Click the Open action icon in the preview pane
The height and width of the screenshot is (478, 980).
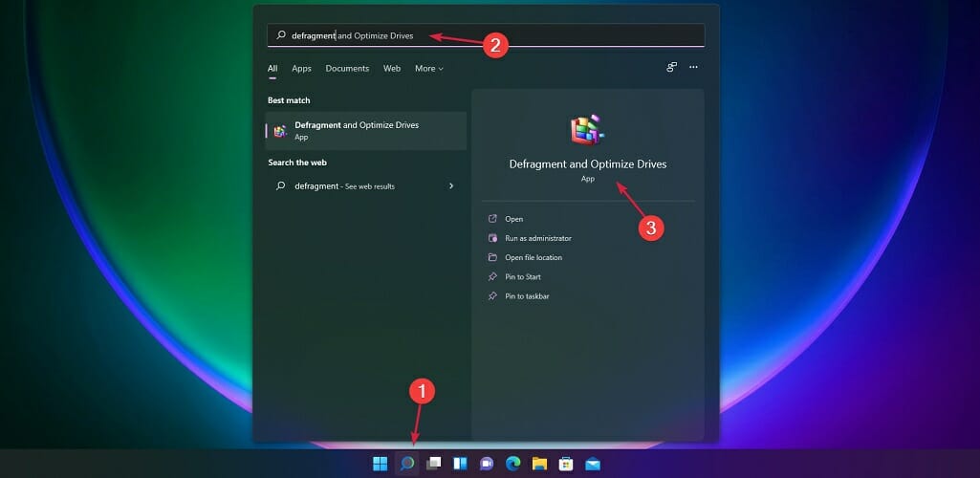tap(492, 219)
